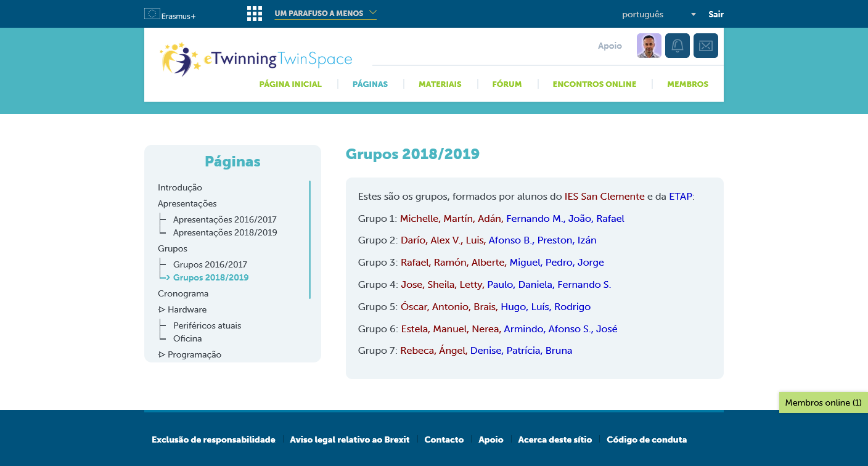Viewport: 868px width, 466px height.
Task: Click the name Patrícia in Grupo 7
Action: click(523, 351)
